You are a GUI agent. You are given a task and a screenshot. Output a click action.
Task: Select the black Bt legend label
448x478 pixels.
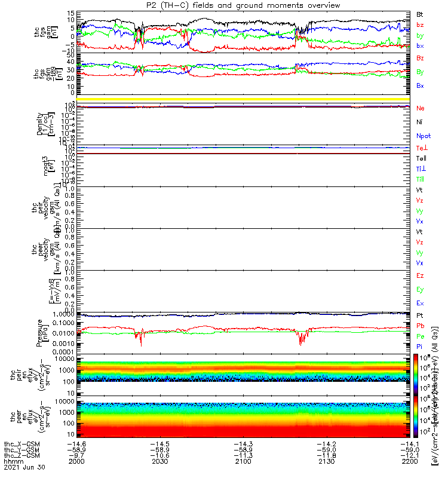coord(420,14)
